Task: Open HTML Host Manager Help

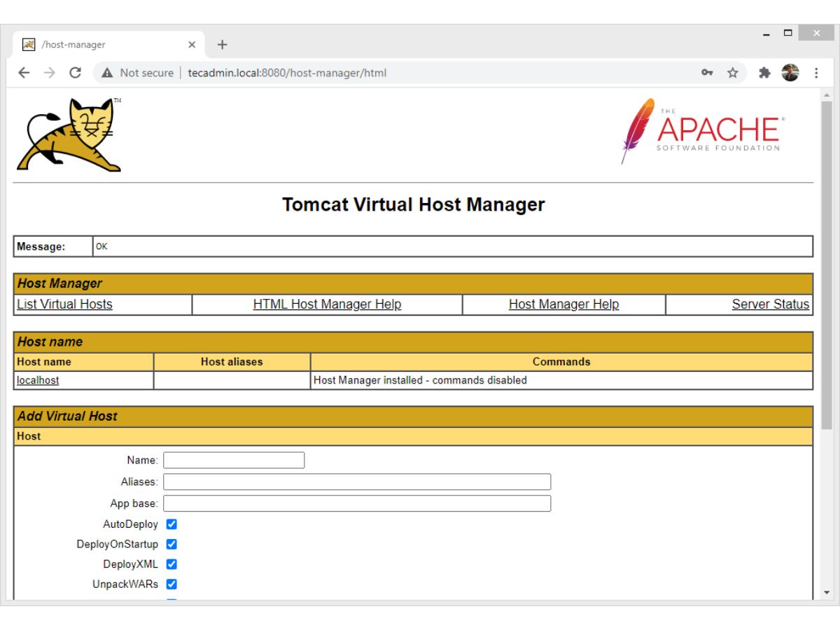Action: click(327, 304)
